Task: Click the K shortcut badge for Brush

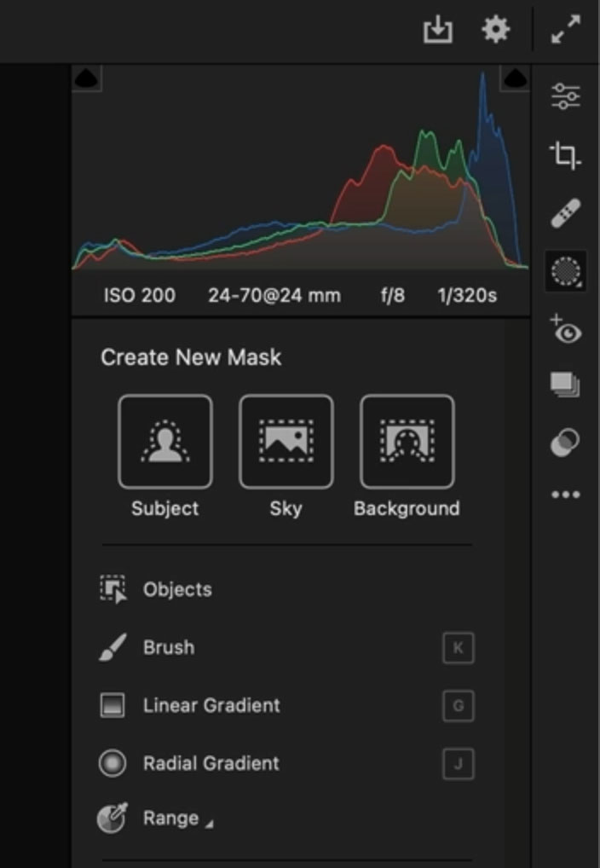Action: point(459,648)
